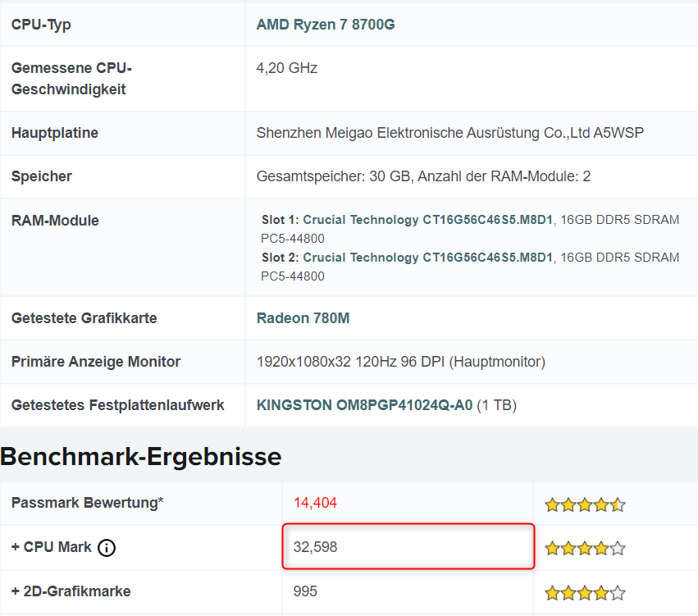Click the 2D-Grafikmarke star rating
This screenshot has width=698, height=616.
point(585,592)
